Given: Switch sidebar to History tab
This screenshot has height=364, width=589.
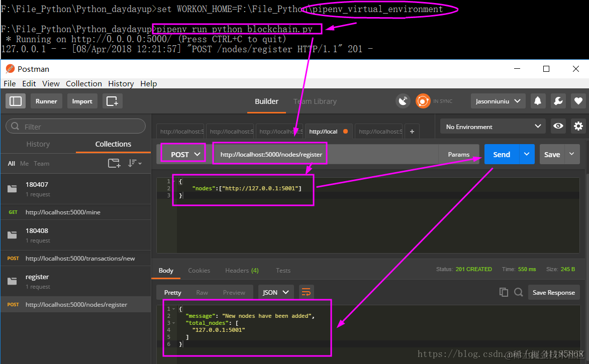Looking at the screenshot, I should click(38, 144).
